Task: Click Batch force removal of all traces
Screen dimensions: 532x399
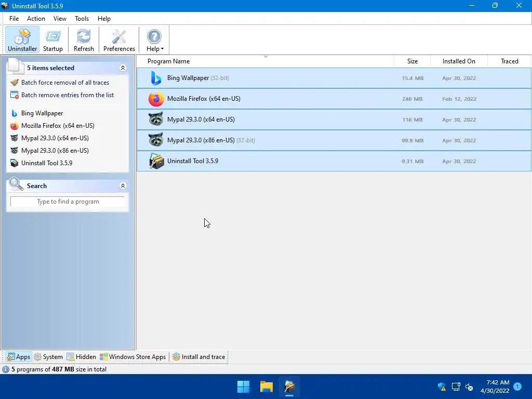Action: [x=65, y=83]
